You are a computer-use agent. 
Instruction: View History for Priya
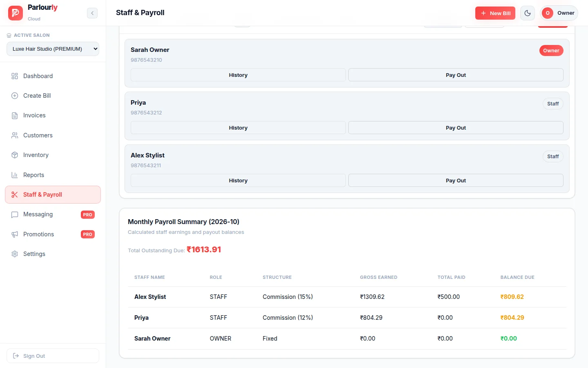238,128
